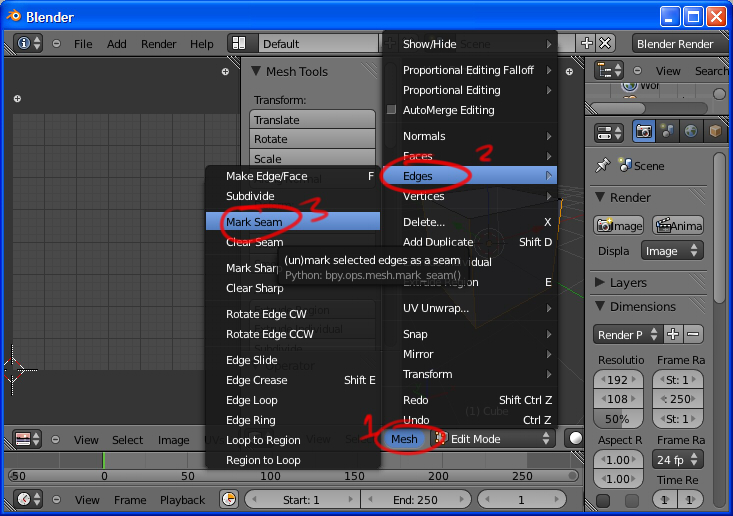Open the timeline editor type icon
This screenshot has height=516, width=733.
[29, 499]
